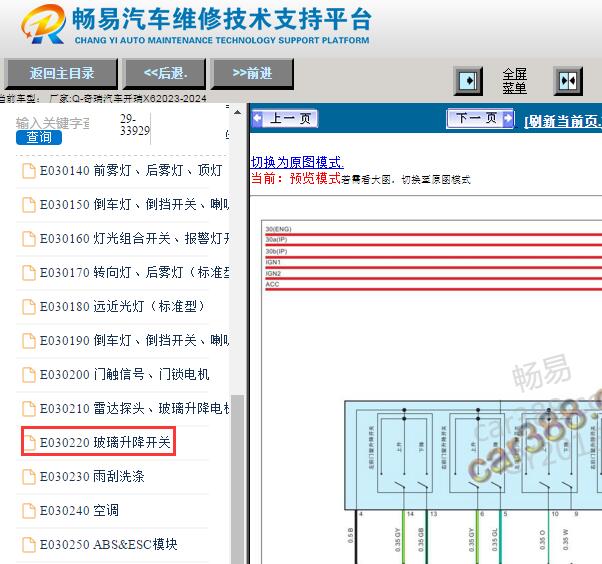
Task: Click the document icon beside E030140
Action: (x=29, y=171)
